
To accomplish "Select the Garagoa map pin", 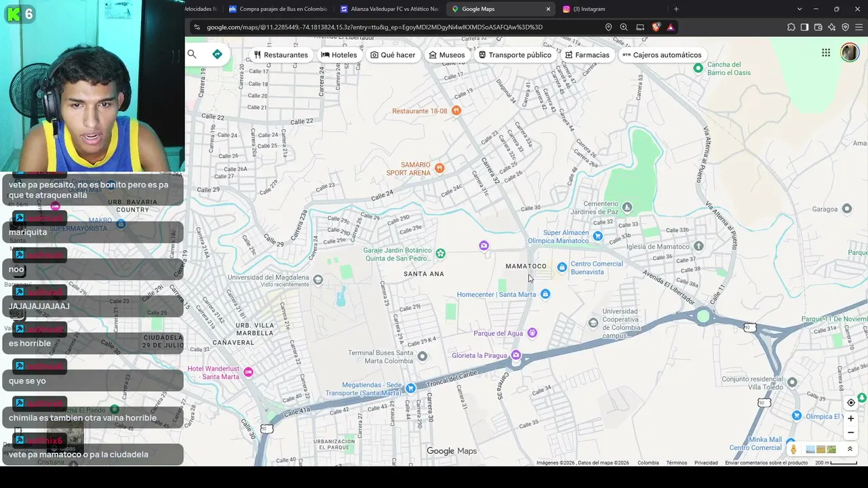I will (846, 209).
